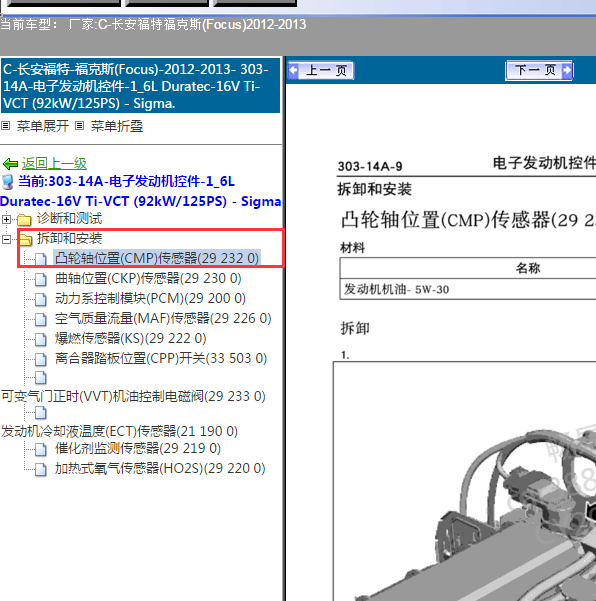Click the current section title 当前:303-14A-电子发动机控件
The height and width of the screenshot is (601, 596).
(140, 191)
